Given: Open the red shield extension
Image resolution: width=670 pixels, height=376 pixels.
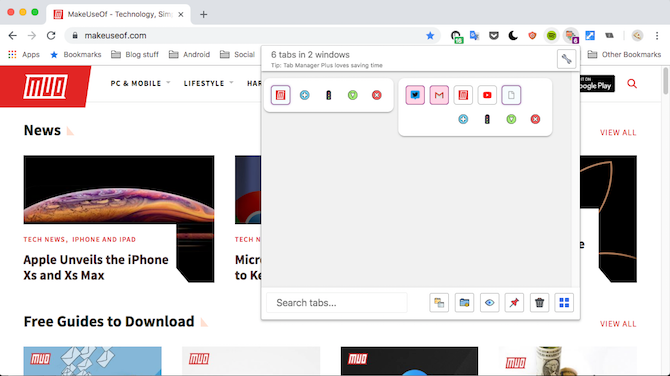Looking at the screenshot, I should [x=532, y=35].
